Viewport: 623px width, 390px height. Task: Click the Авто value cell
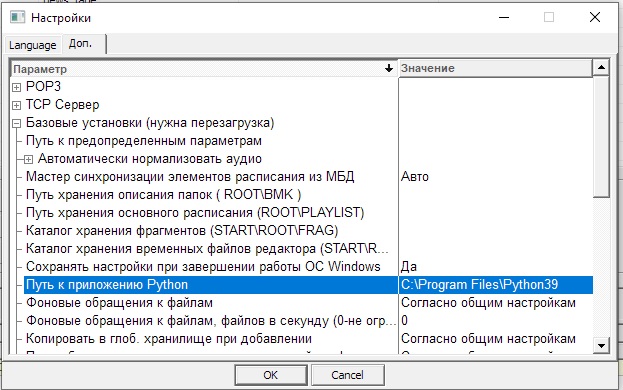[x=495, y=176]
